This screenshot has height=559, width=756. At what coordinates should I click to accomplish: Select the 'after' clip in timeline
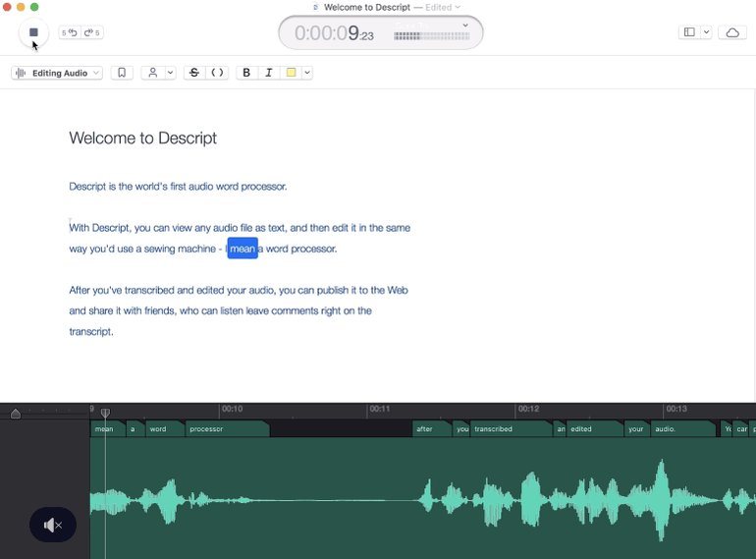point(432,428)
